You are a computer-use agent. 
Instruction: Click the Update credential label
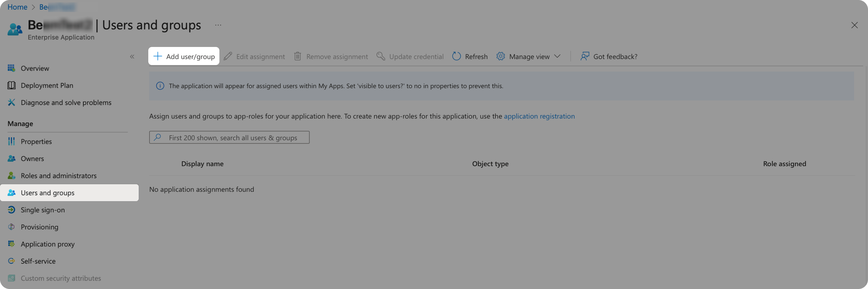pyautogui.click(x=417, y=57)
